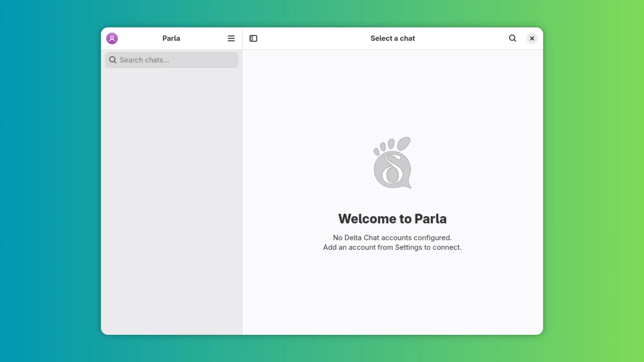Image resolution: width=644 pixels, height=362 pixels.
Task: Click empty header space beside sidebar toggle
Action: click(313, 38)
